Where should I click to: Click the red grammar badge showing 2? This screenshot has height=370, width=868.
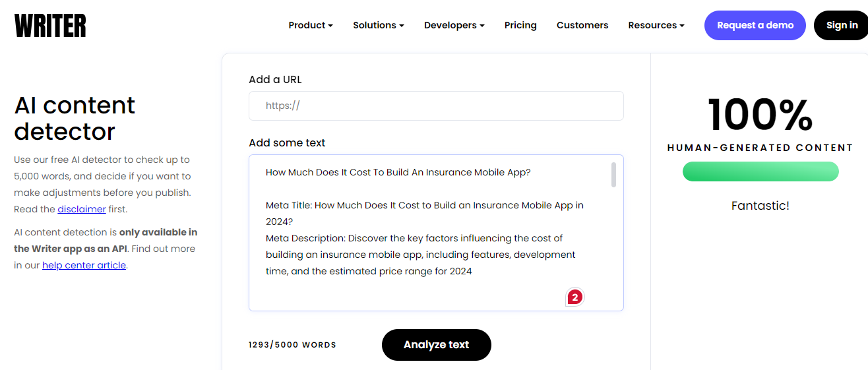tap(575, 297)
